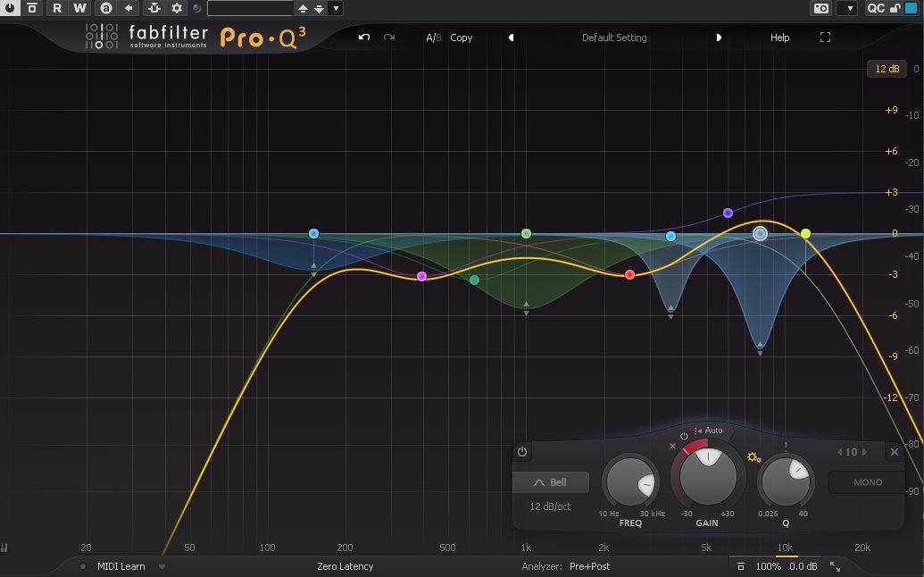Image resolution: width=924 pixels, height=577 pixels.
Task: Open the Analyzer Pre+Post settings
Action: coord(589,566)
